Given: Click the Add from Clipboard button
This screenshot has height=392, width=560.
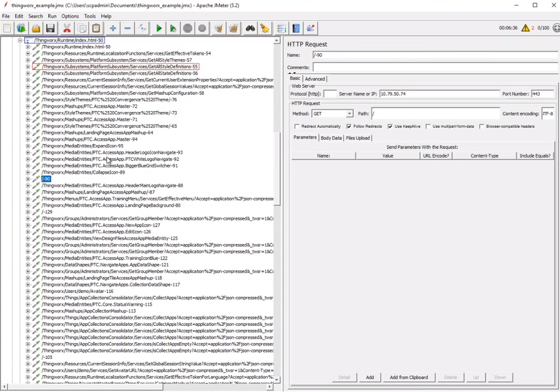Looking at the screenshot, I should point(409,377).
